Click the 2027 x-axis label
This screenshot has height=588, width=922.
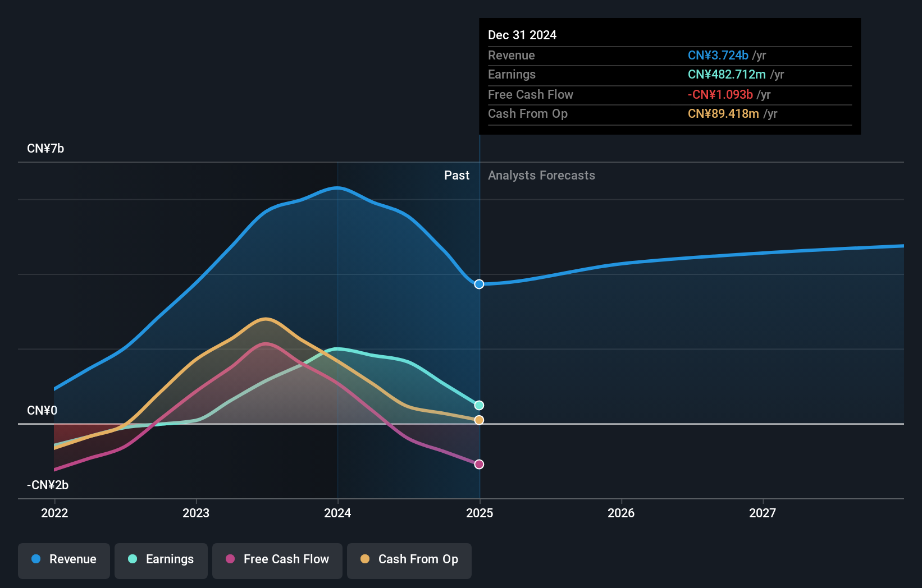click(x=763, y=513)
